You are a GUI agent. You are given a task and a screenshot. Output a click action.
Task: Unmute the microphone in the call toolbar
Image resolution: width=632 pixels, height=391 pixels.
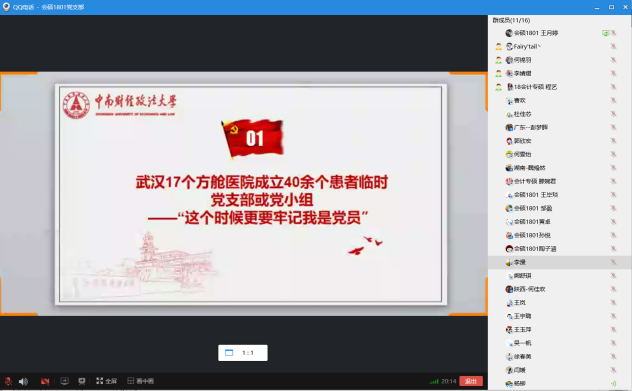(x=8, y=381)
